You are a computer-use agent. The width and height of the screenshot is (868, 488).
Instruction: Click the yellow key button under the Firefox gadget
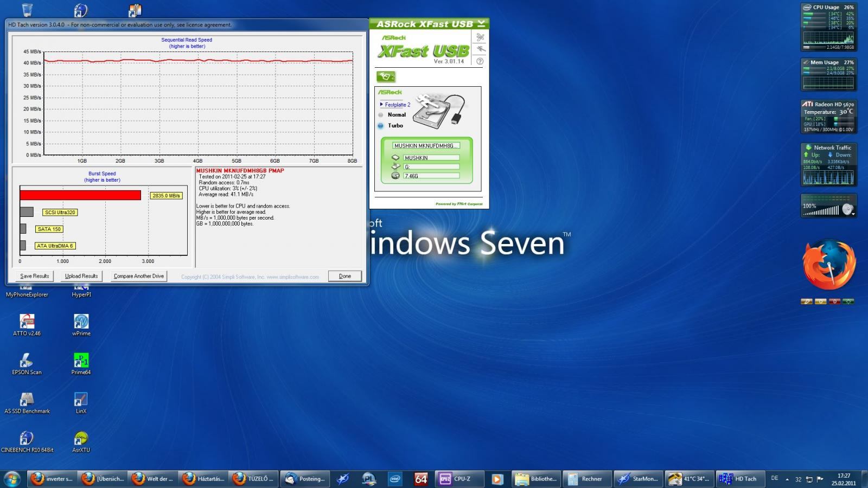click(807, 301)
